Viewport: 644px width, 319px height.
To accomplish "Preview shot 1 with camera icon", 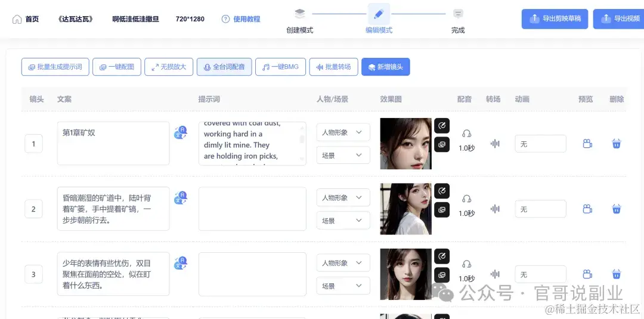I will (587, 144).
